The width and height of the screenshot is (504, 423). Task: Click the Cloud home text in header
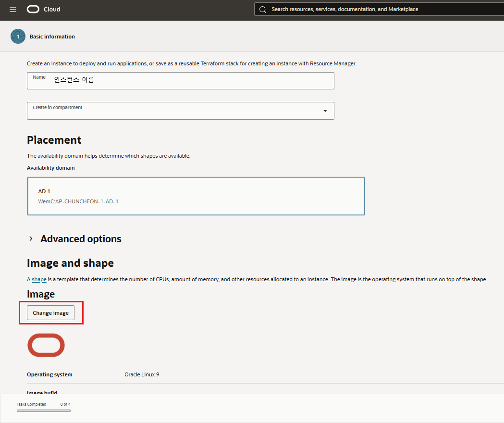52,10
